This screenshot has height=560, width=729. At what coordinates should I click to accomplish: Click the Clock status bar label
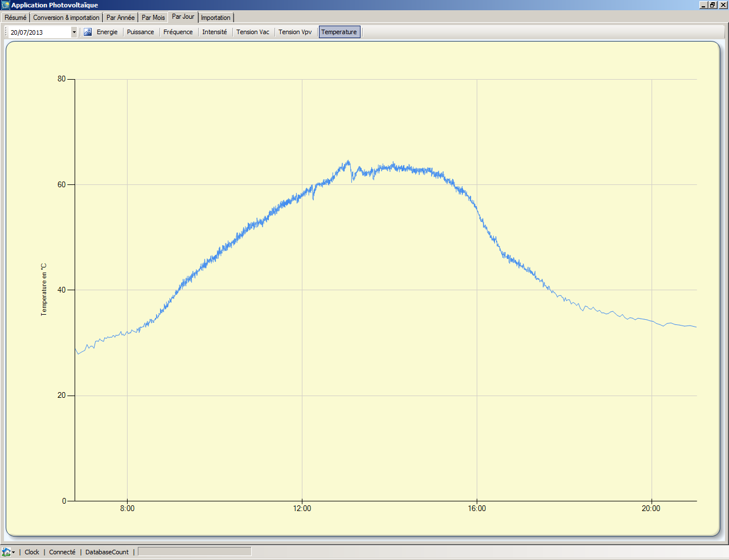pyautogui.click(x=32, y=552)
